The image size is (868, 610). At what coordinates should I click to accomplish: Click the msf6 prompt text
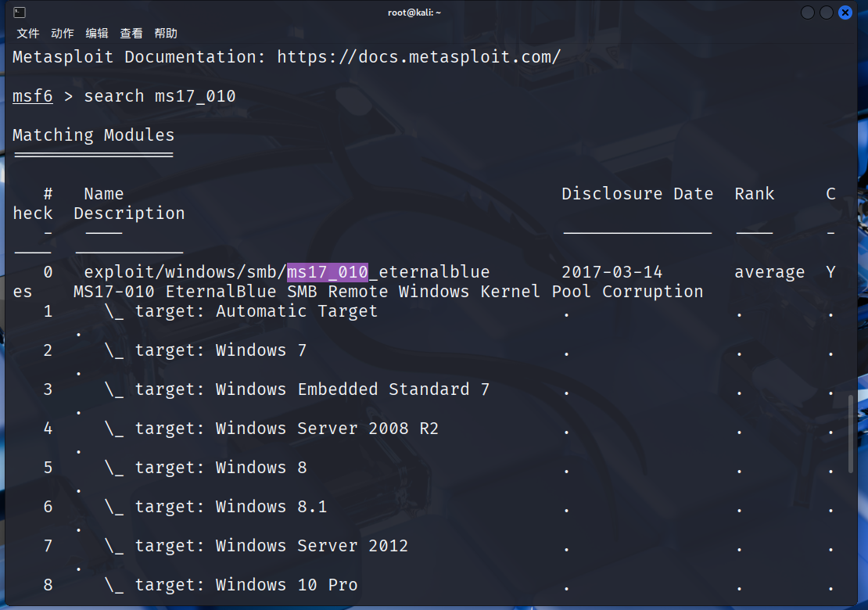(x=33, y=96)
